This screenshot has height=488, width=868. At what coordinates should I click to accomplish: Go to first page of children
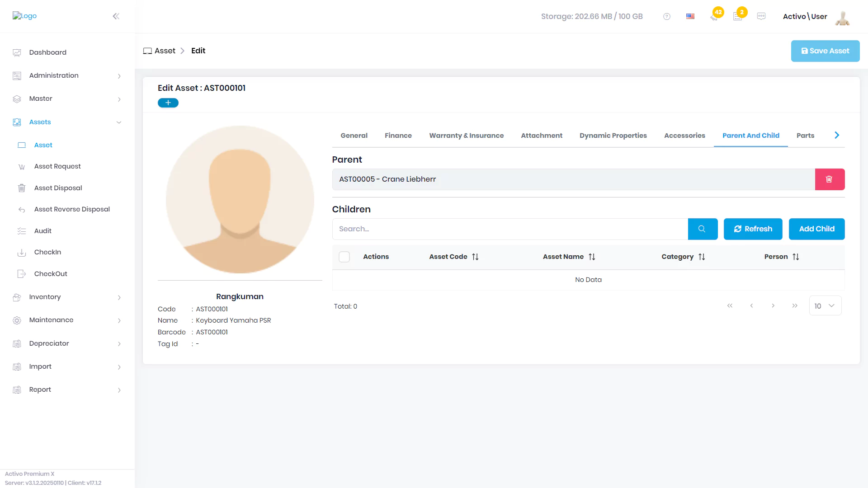730,306
